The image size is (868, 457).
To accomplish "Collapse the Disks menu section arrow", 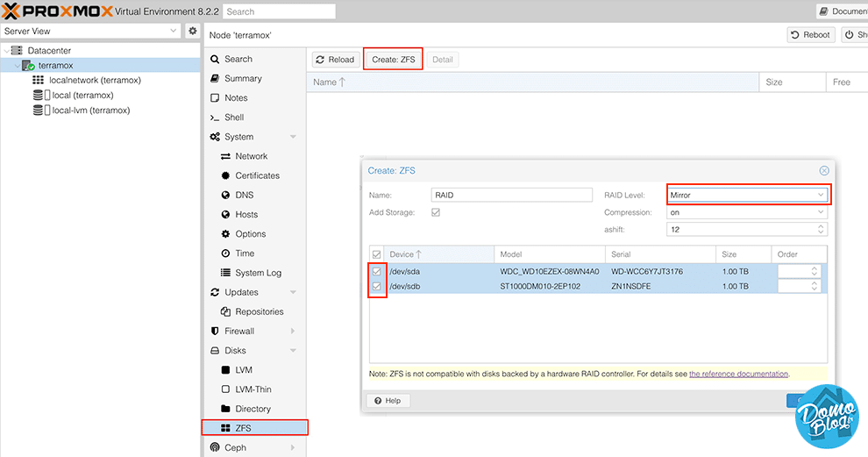I will [293, 351].
